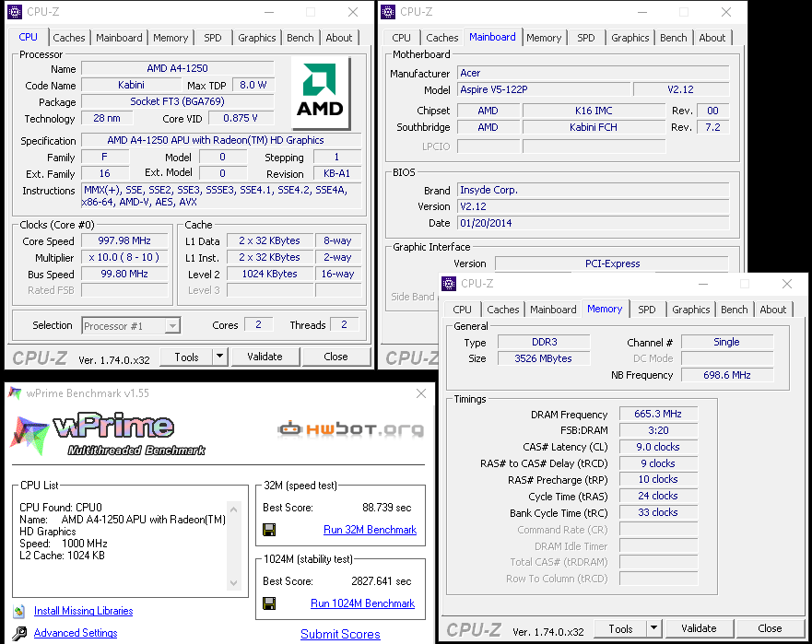Open the Graphics tab in the CPU window
This screenshot has width=812, height=644.
click(x=257, y=38)
